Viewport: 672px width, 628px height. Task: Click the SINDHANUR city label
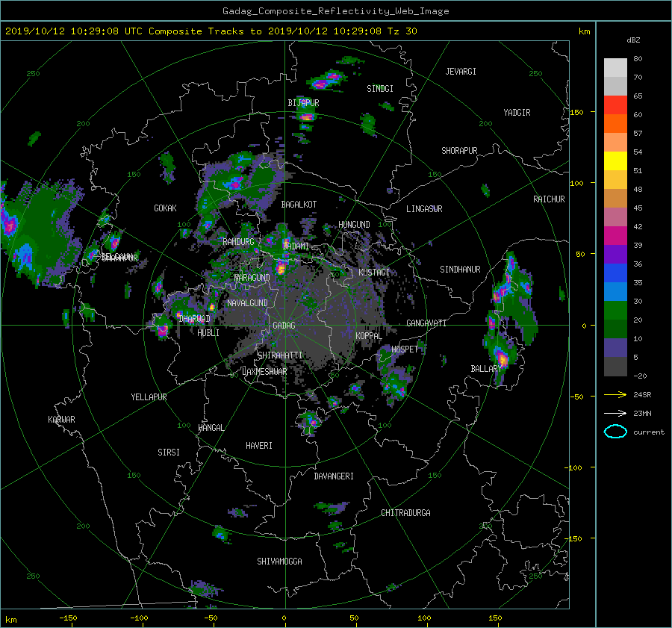[460, 270]
